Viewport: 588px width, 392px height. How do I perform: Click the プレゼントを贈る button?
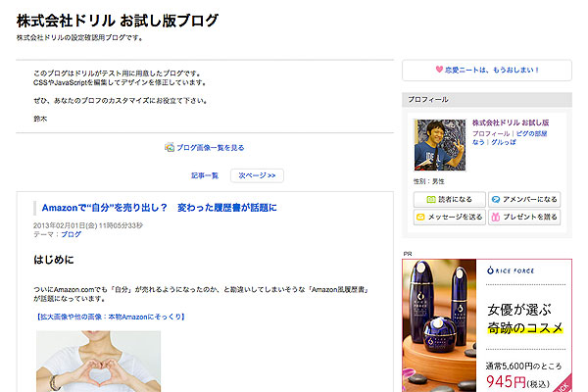click(x=524, y=217)
